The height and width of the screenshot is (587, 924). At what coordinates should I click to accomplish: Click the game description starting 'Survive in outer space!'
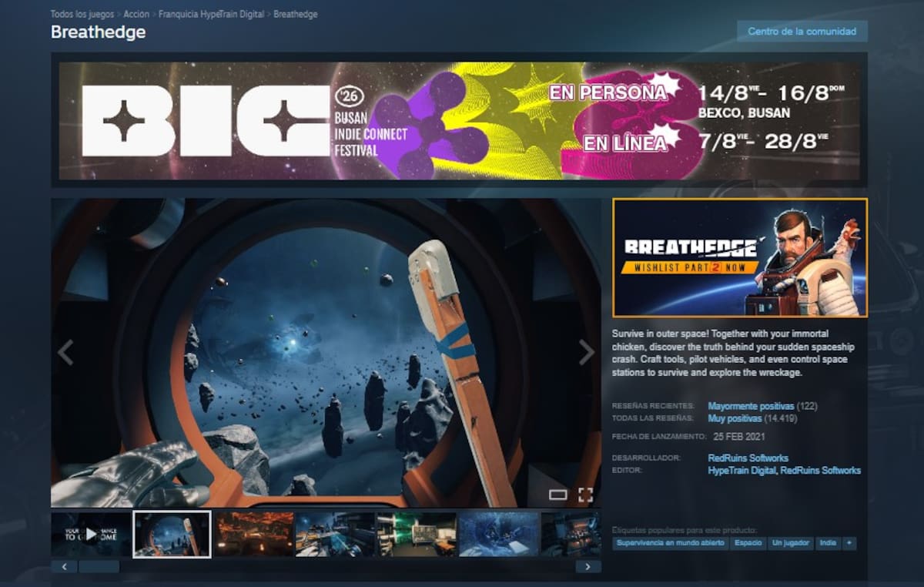pos(735,354)
